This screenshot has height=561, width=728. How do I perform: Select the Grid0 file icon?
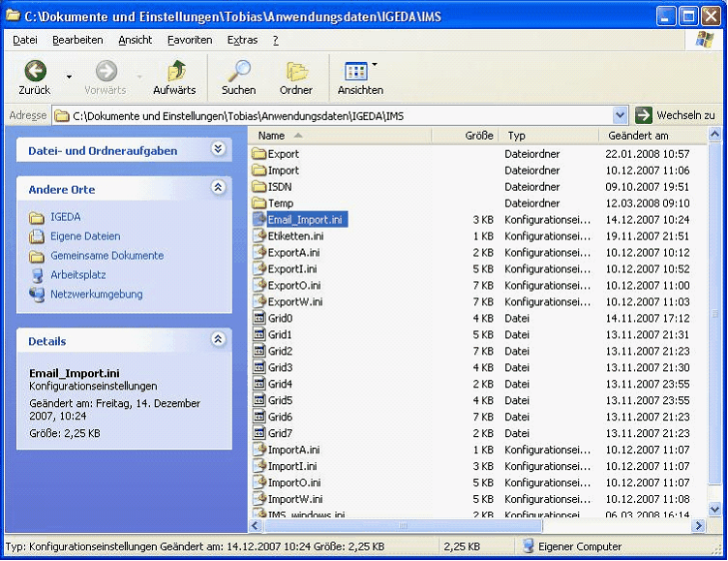pos(258,319)
